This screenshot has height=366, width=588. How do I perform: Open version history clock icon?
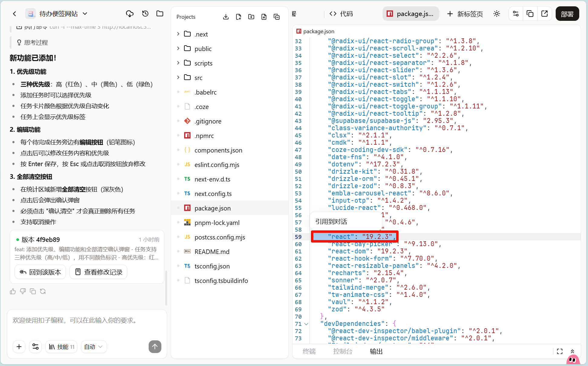[x=145, y=14]
